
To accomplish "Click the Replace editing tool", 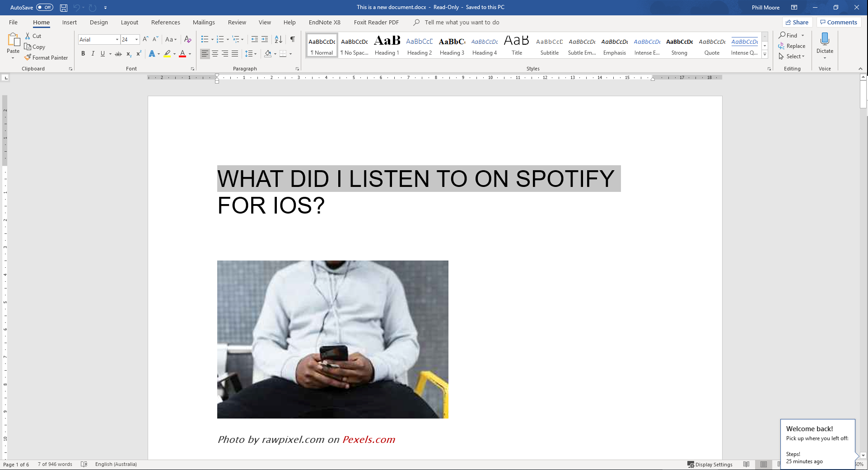I will (x=792, y=46).
